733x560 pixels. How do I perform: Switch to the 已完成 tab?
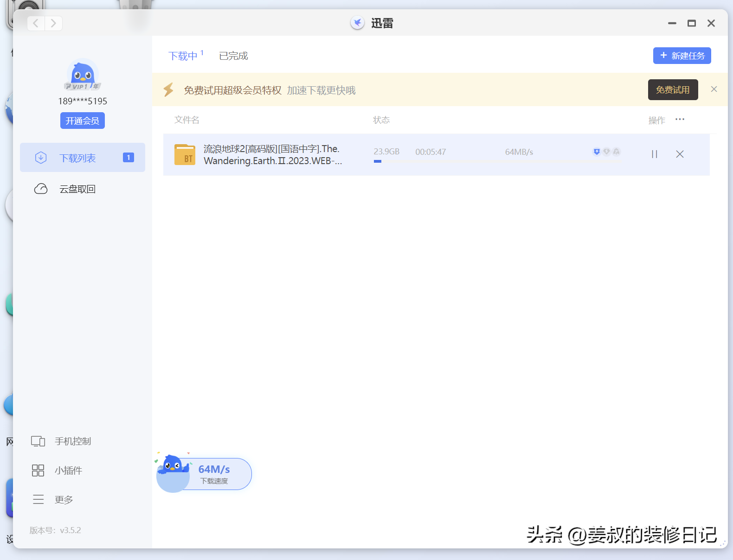[233, 56]
